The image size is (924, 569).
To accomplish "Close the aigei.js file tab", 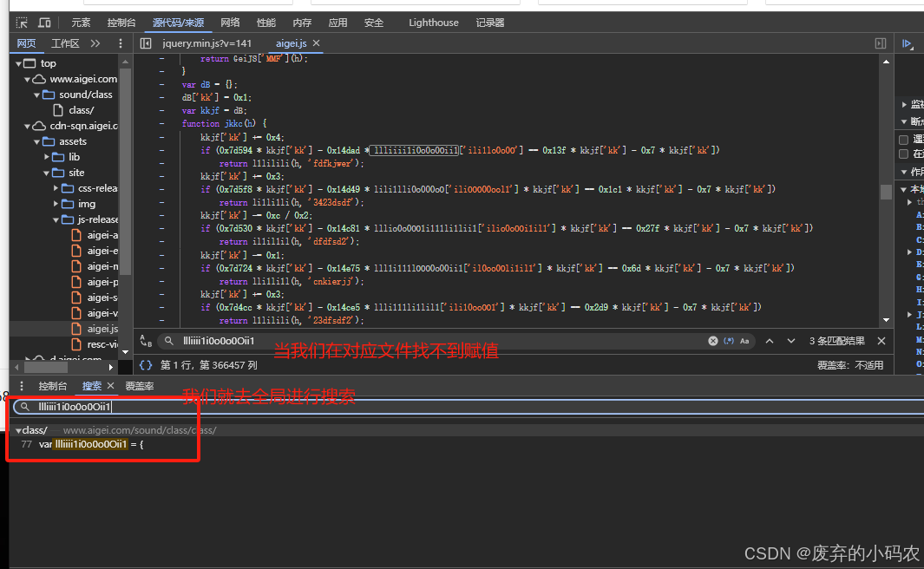I will point(317,43).
